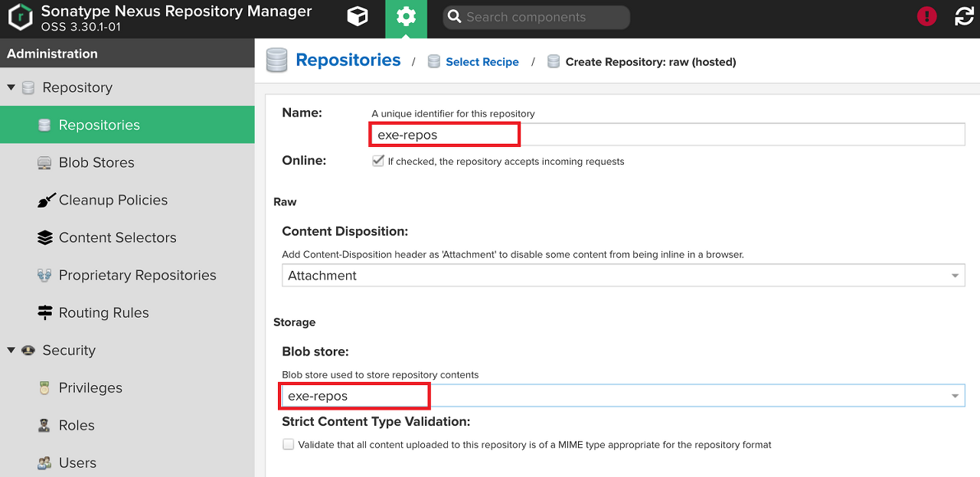Click the Repository database icon in sidebar
Screen dimensions: 980x477
[28, 88]
